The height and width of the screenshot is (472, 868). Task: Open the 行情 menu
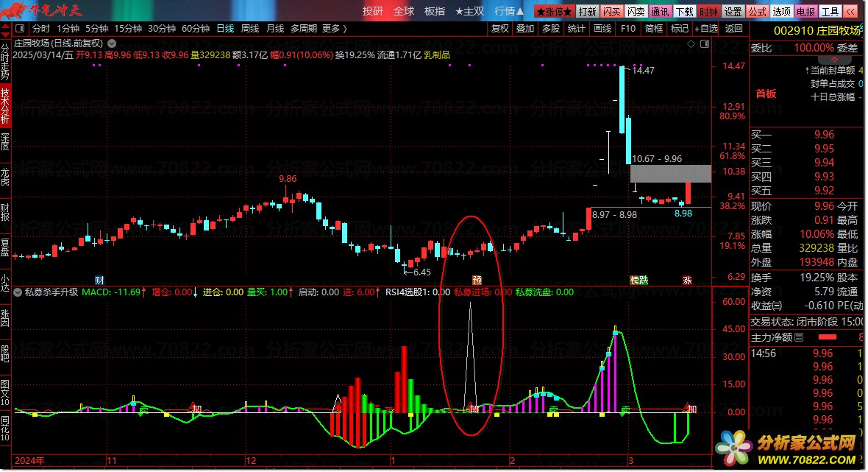click(509, 12)
